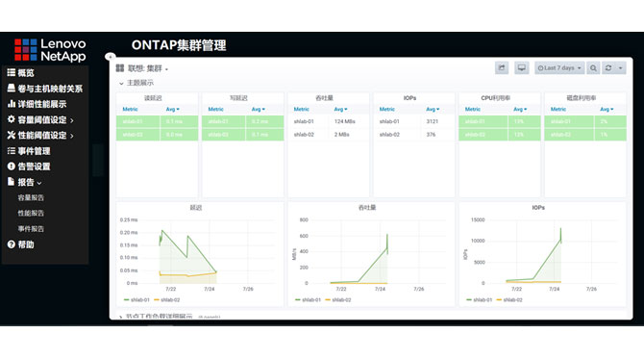Toggle shlab-02 series in IOPs chart legend
Screen dimensions: 644x359
coord(509,299)
